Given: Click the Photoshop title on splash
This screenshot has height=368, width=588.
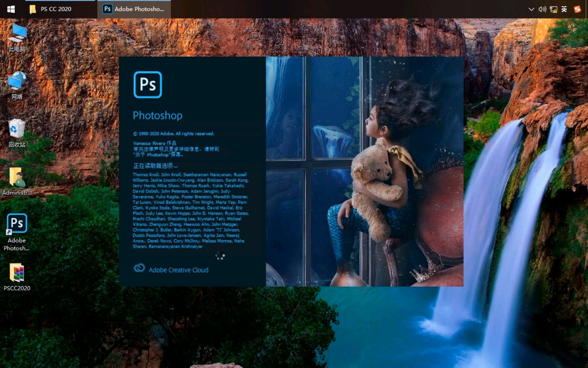Looking at the screenshot, I should 158,116.
